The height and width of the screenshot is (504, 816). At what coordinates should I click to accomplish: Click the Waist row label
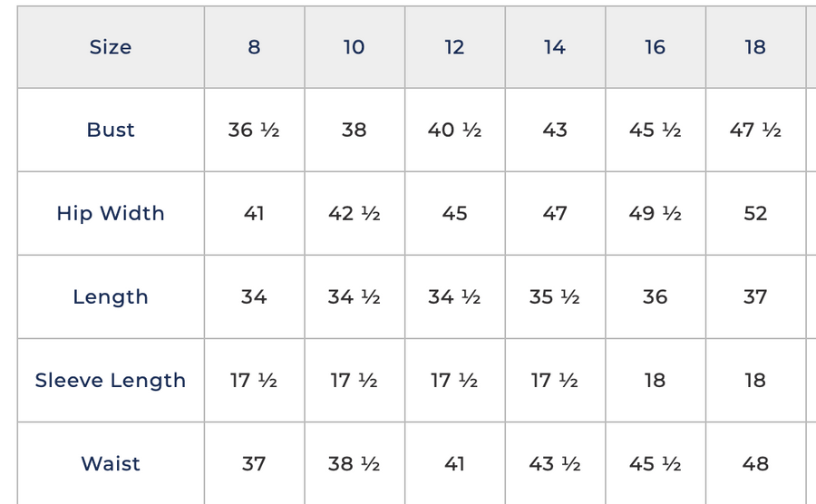pos(111,463)
